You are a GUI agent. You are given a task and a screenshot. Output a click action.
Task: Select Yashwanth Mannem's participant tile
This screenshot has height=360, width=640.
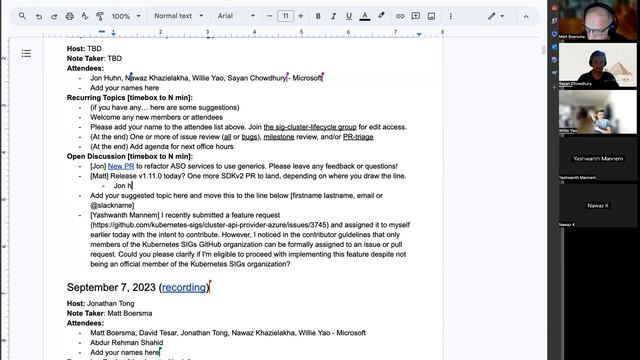coord(598,158)
